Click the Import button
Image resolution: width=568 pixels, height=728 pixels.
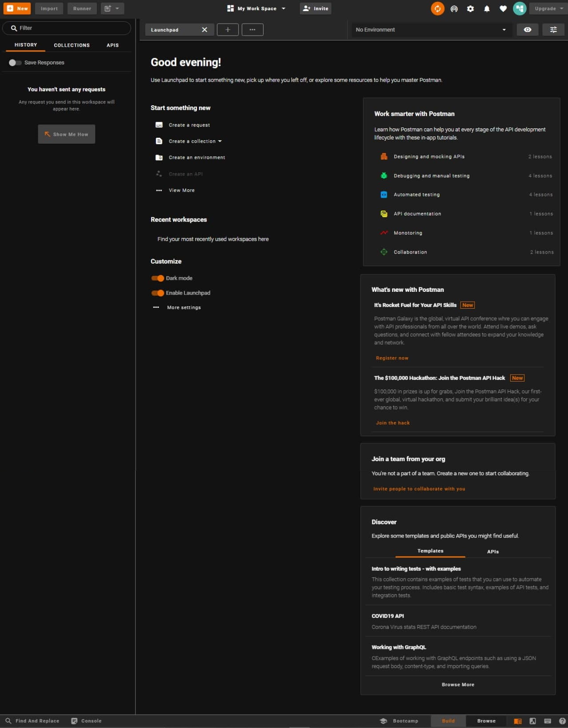(49, 8)
